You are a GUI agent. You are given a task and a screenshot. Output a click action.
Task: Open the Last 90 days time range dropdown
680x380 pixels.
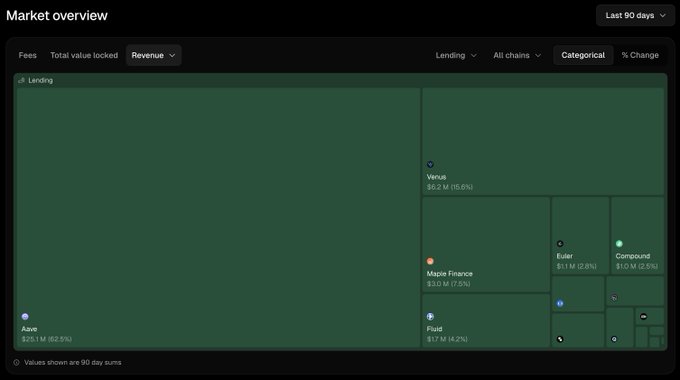pos(635,16)
